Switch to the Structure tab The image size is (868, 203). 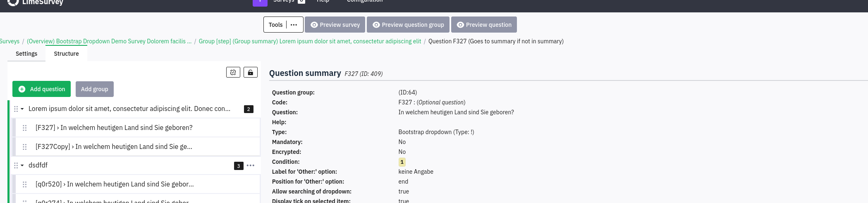pos(66,54)
